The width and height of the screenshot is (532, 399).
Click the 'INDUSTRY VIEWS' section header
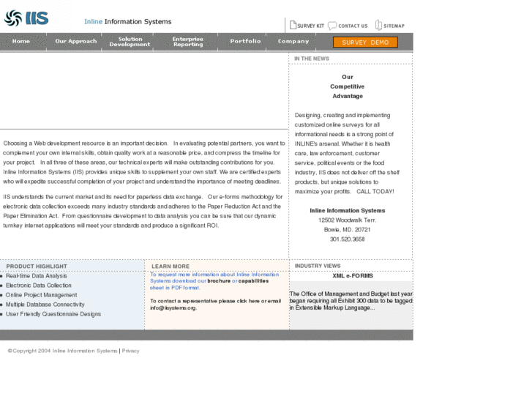(318, 266)
